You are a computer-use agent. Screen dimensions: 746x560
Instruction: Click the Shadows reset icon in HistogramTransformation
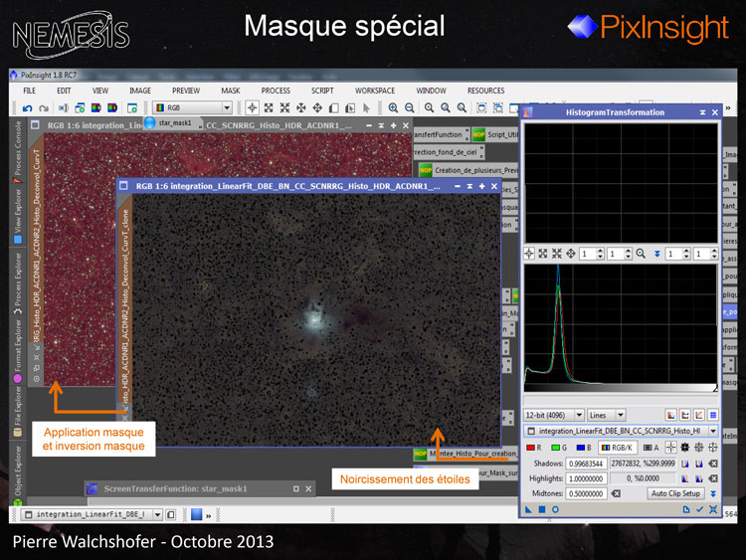[713, 464]
